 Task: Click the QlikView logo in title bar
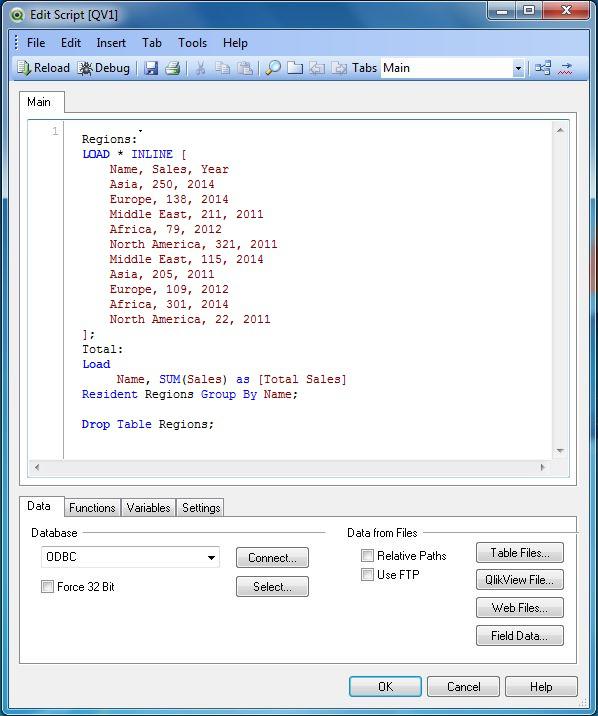point(17,15)
